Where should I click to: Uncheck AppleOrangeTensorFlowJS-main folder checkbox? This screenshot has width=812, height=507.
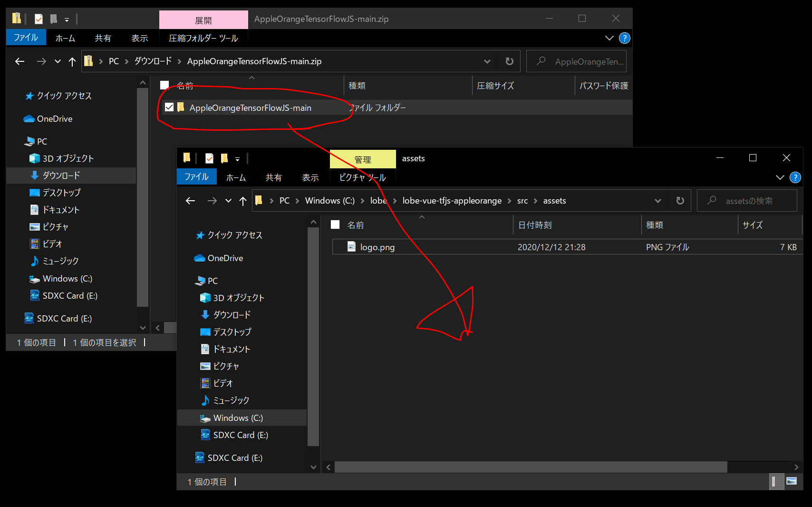[169, 107]
